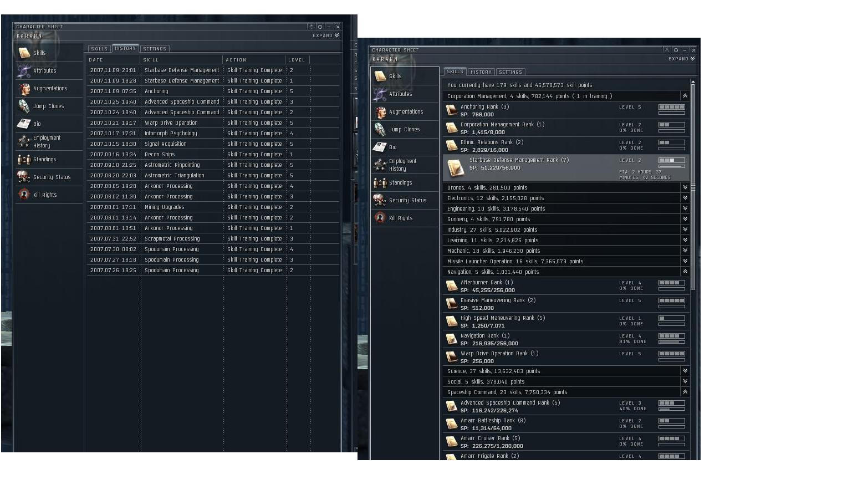Viewport: 868px width, 500px height.
Task: Expand the Electronics skill group
Action: pyautogui.click(x=685, y=198)
